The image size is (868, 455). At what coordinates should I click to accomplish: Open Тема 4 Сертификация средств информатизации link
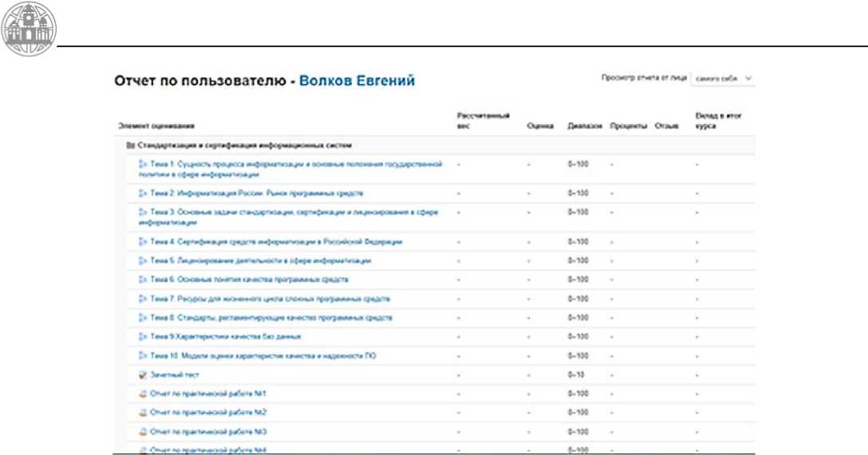coord(276,242)
